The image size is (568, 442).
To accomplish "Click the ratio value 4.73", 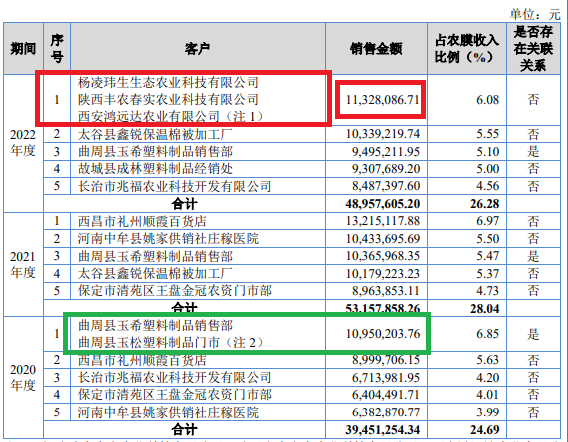I will (x=487, y=291).
